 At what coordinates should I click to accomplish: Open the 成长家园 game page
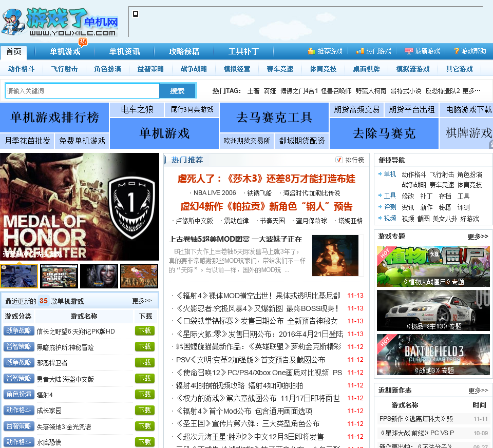click(x=49, y=411)
